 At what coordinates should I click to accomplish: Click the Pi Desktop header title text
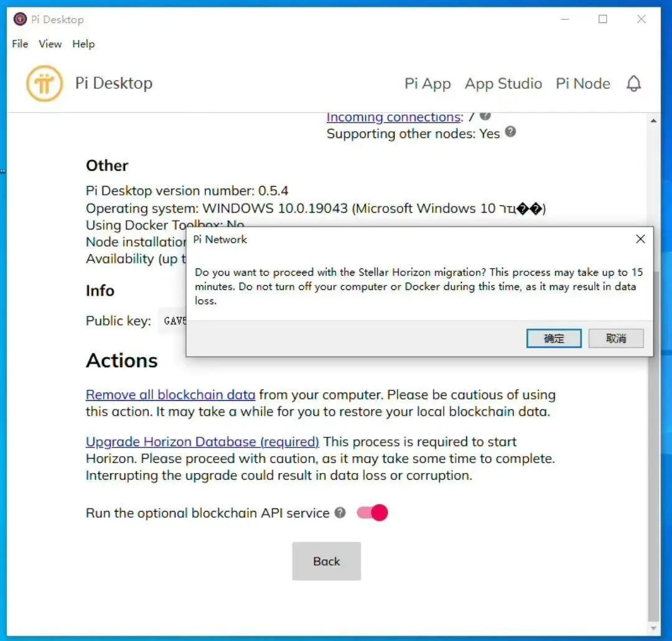tap(114, 83)
